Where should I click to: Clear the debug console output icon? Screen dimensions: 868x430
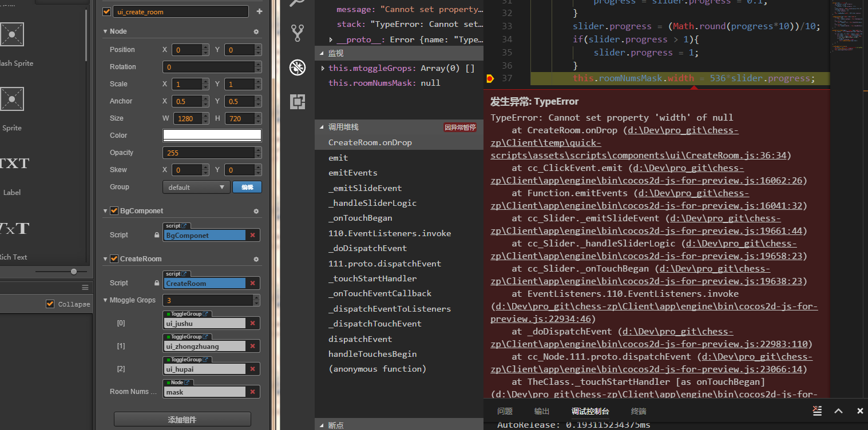818,411
